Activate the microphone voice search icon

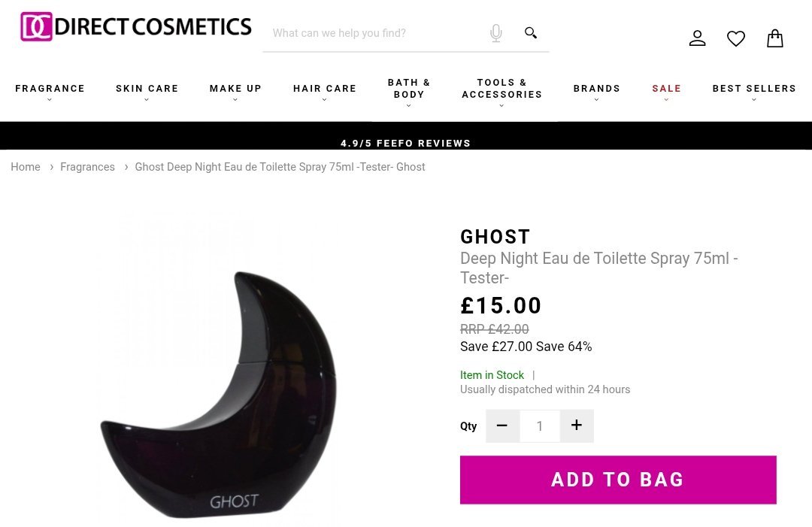tap(495, 33)
